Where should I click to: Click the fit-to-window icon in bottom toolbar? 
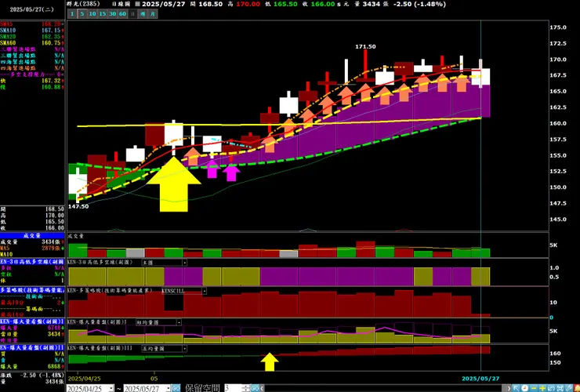click(x=560, y=388)
